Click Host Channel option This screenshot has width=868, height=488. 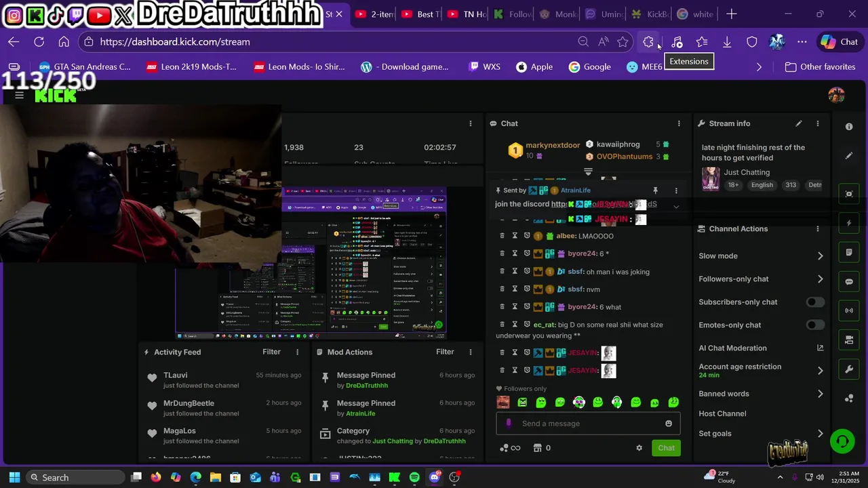pos(722,413)
